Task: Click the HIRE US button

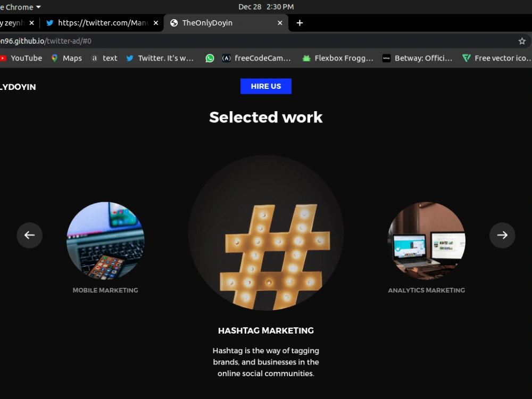Action: click(x=266, y=86)
